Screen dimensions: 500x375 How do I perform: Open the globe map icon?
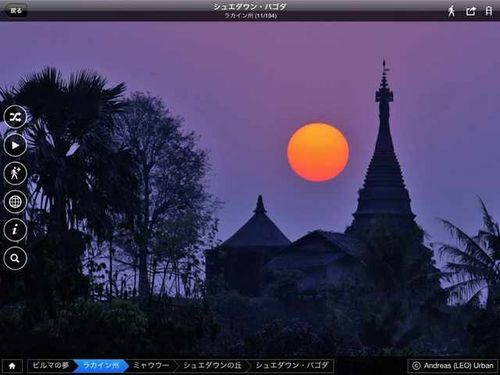coord(15,202)
